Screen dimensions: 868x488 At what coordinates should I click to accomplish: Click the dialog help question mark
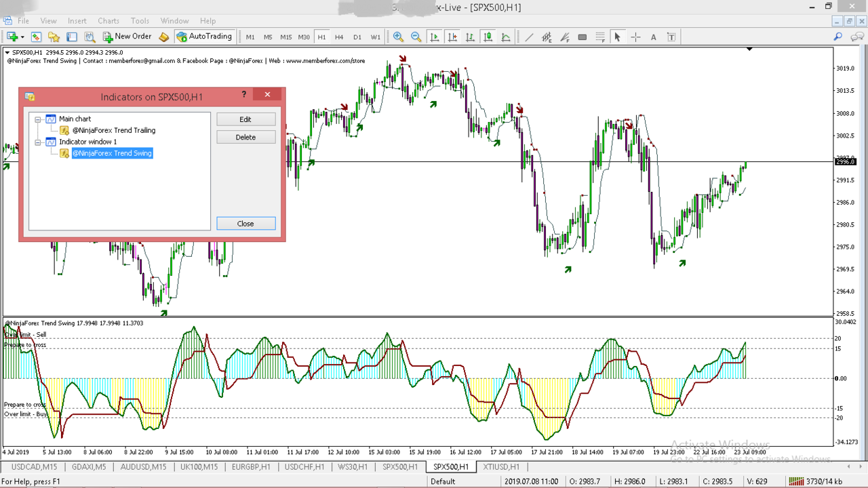[x=244, y=95]
